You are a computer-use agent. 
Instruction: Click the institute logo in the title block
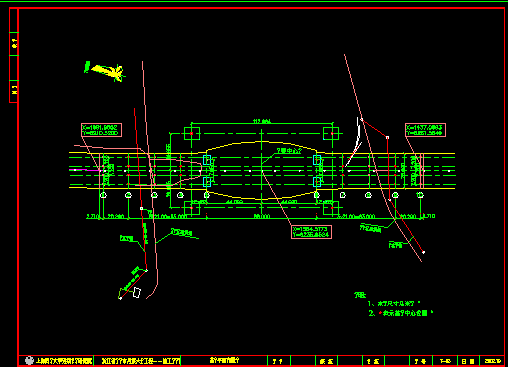point(29,361)
